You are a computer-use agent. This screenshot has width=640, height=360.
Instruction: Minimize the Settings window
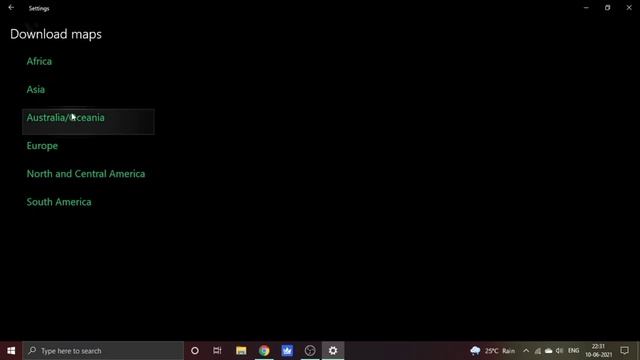coord(586,8)
